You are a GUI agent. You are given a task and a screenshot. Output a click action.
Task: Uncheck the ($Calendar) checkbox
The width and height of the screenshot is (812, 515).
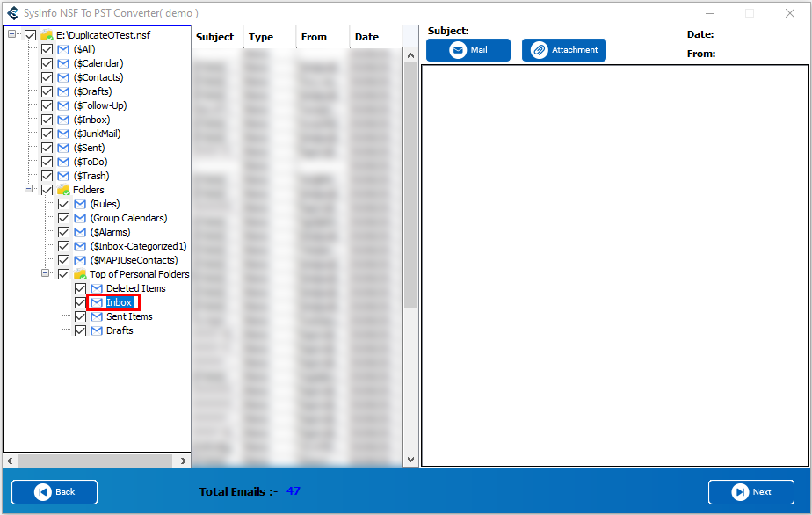pos(47,63)
